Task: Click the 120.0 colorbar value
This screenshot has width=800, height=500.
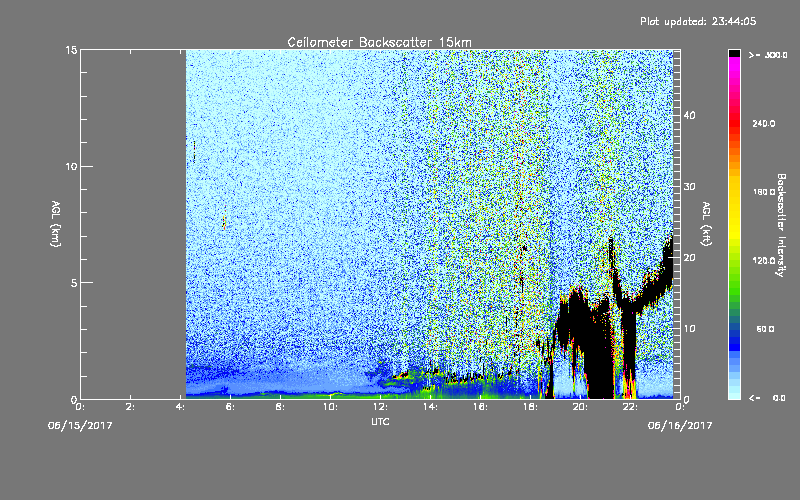Action: coord(764,260)
